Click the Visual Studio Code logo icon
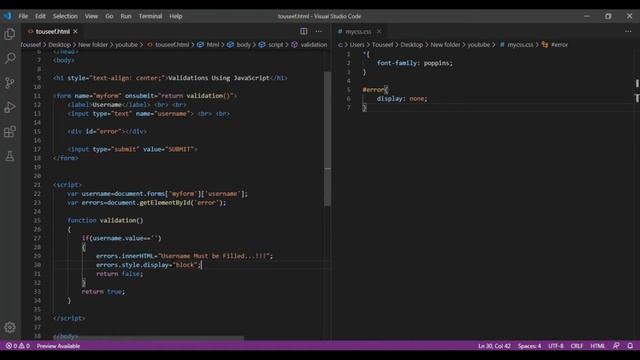 click(x=7, y=16)
